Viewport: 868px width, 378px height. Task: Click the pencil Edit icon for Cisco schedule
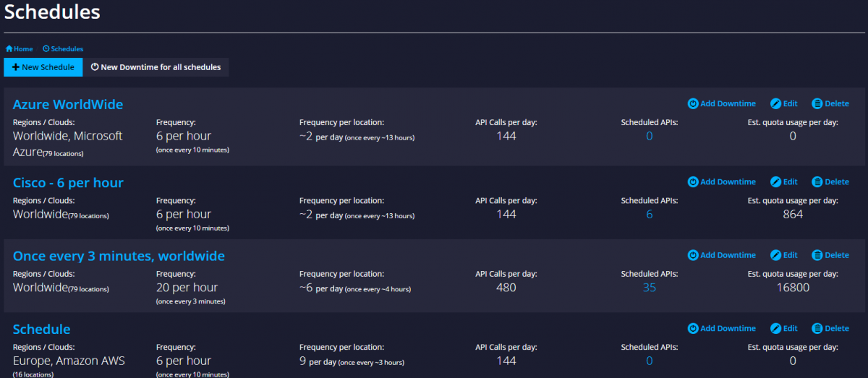775,182
